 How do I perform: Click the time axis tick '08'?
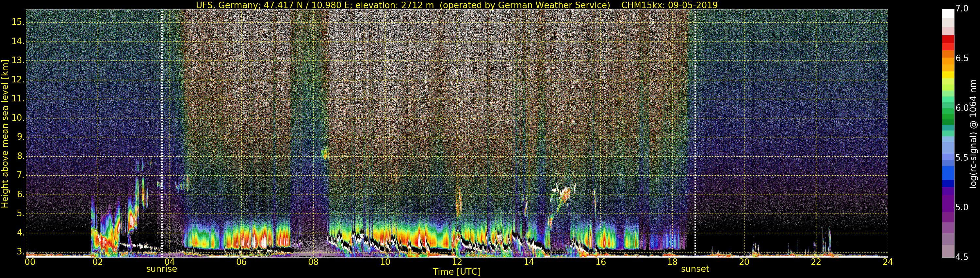[x=313, y=262]
